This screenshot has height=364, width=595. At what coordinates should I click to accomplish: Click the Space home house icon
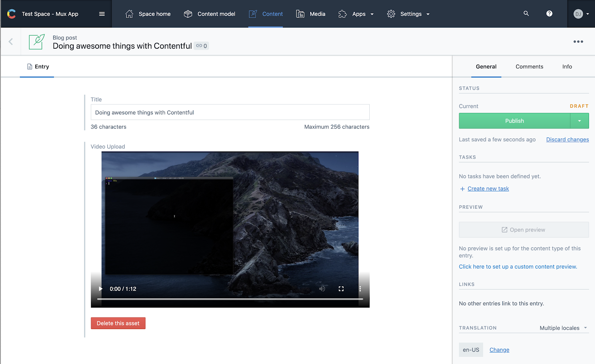129,14
